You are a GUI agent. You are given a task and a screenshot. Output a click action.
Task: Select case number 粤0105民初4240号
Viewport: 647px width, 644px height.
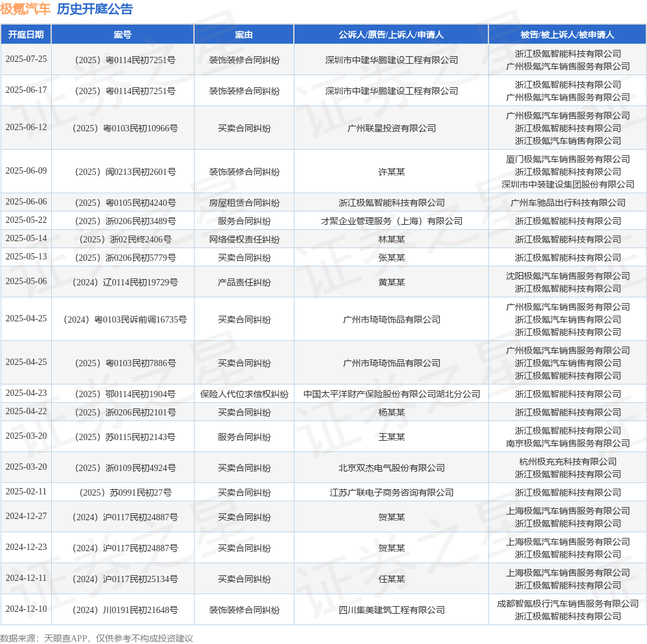point(125,203)
